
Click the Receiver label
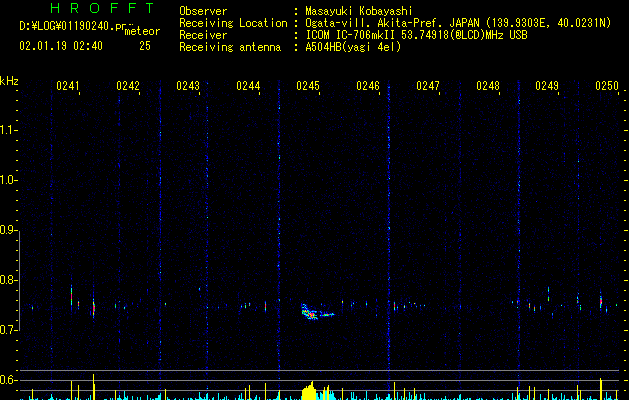pyautogui.click(x=203, y=35)
